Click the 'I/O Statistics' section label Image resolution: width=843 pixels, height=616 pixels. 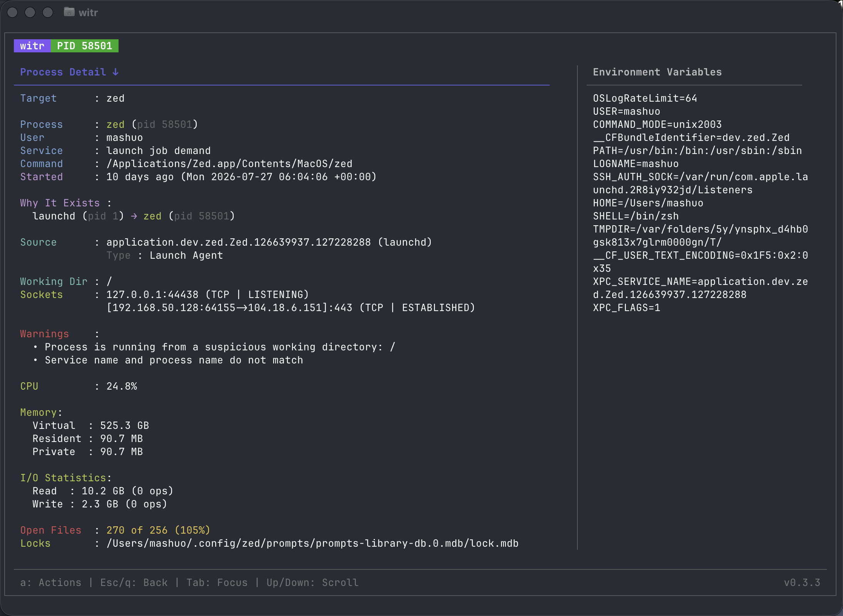(x=63, y=478)
